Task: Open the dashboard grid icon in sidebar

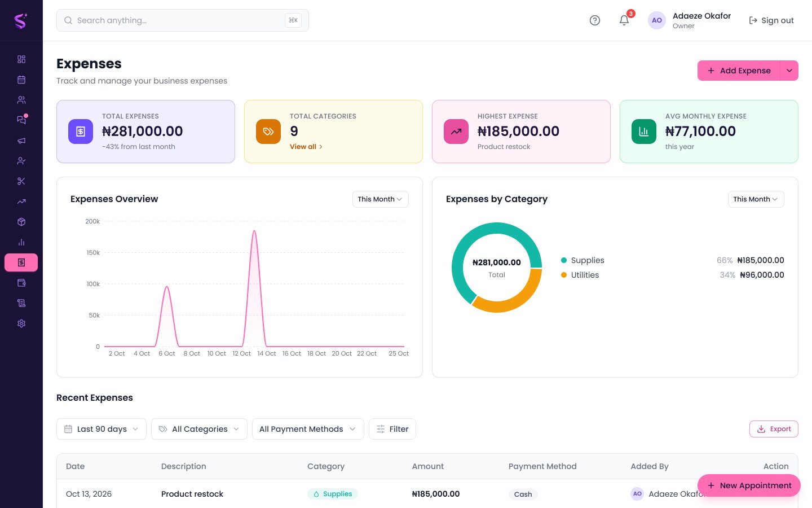Action: pyautogui.click(x=21, y=59)
